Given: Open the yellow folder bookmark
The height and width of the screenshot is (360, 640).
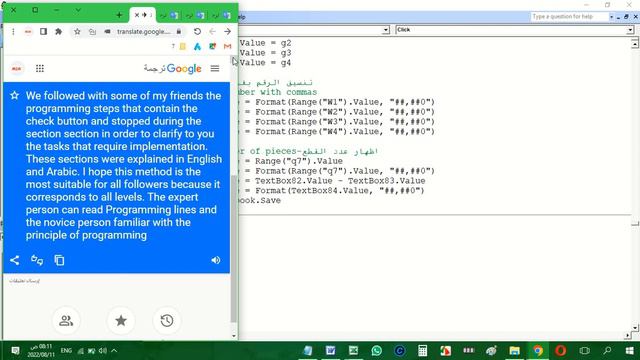Looking at the screenshot, I should (x=183, y=47).
